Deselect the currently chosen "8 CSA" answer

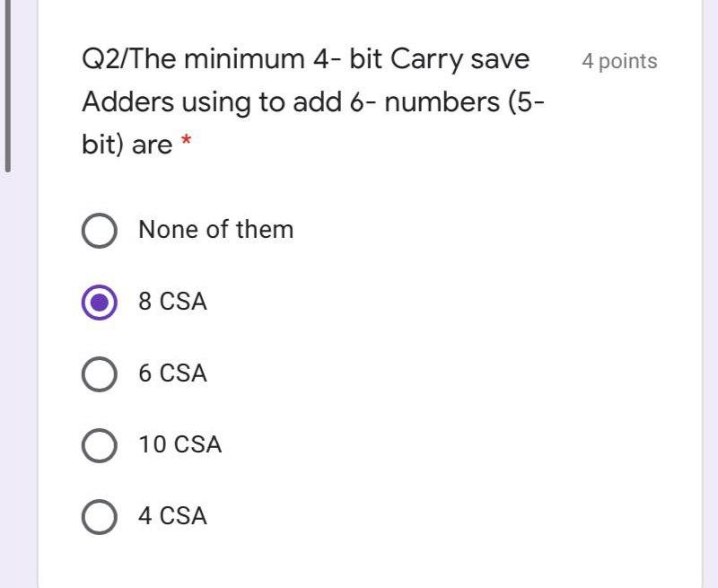pyautogui.click(x=101, y=302)
